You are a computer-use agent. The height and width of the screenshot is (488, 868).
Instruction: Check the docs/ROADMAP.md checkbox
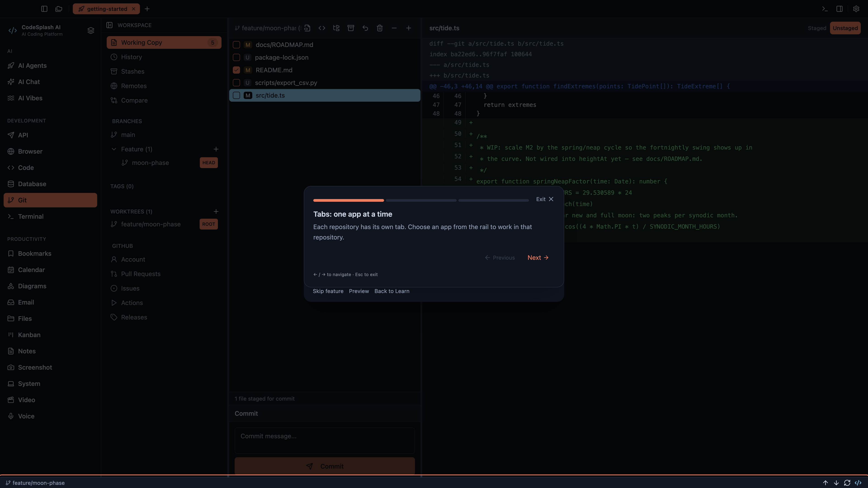coord(236,45)
